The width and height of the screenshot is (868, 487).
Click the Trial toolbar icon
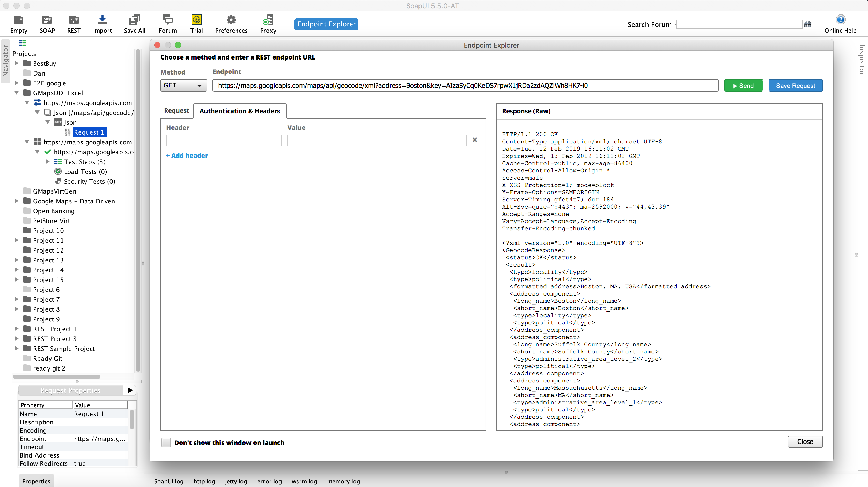[196, 20]
